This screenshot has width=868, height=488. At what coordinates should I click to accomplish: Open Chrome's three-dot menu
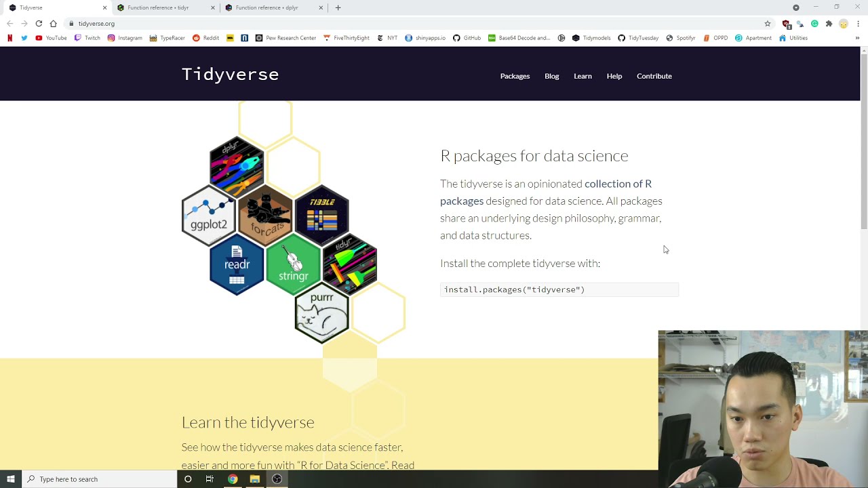click(858, 24)
